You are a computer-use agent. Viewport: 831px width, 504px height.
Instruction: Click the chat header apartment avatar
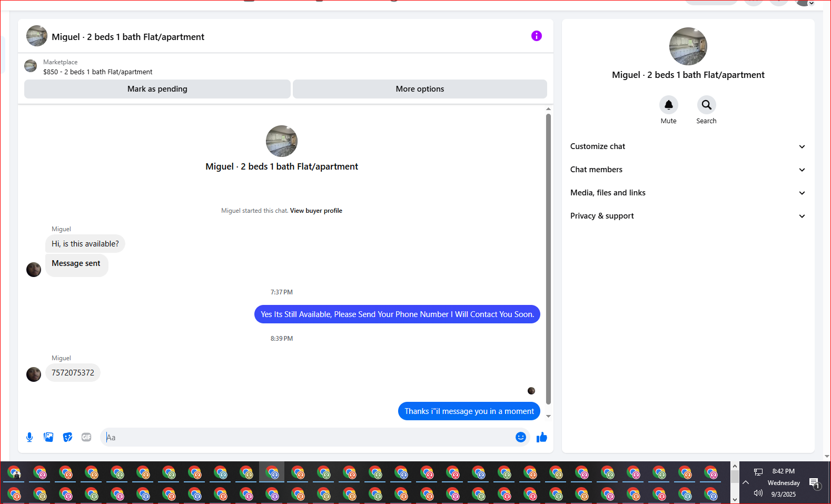37,36
